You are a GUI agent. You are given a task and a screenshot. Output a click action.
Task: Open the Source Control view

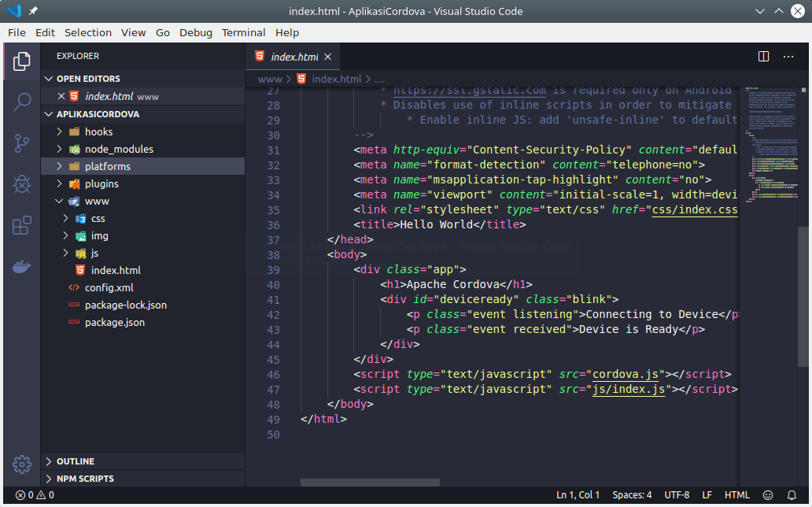21,142
